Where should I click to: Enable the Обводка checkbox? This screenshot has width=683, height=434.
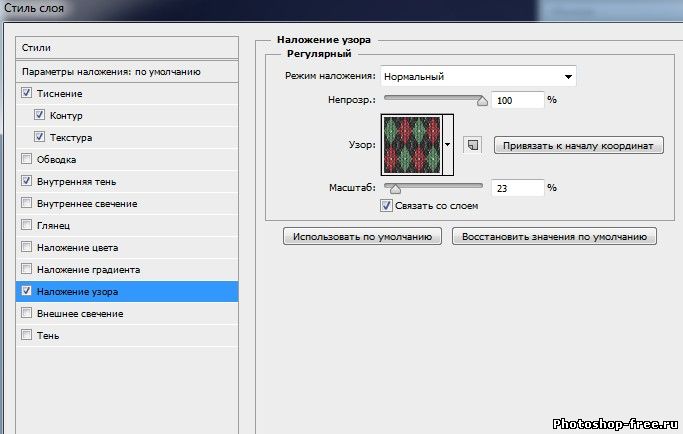(26, 159)
